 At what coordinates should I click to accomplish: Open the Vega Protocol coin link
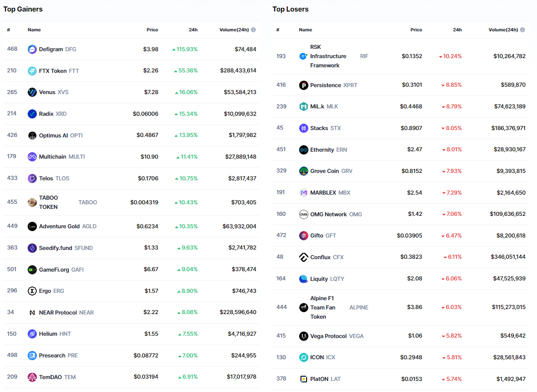pyautogui.click(x=328, y=336)
